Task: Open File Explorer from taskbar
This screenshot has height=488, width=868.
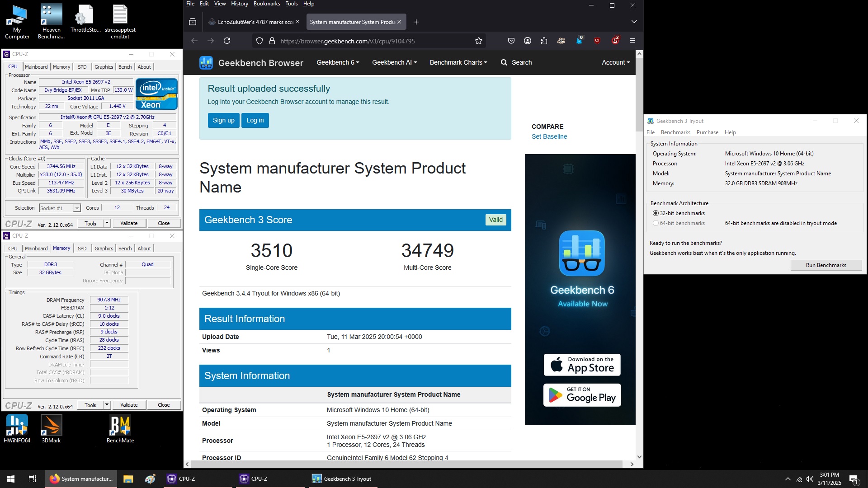Action: [128, 479]
